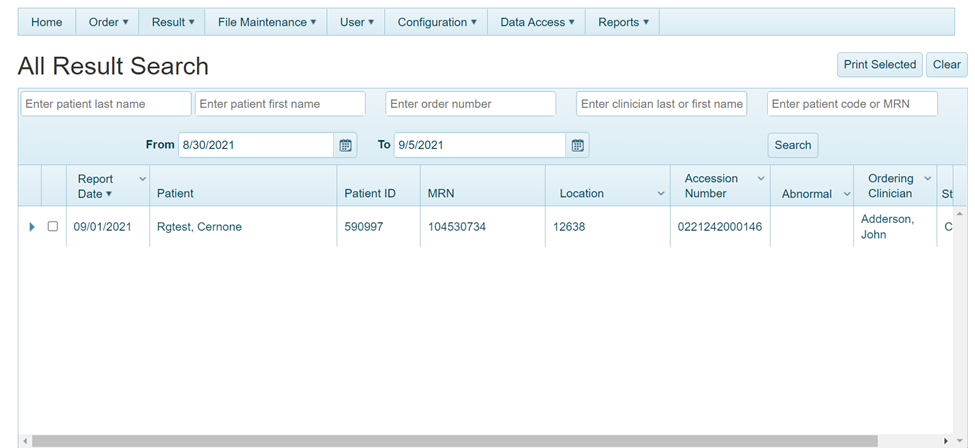Open the Location column menu chevron
This screenshot has width=975, height=448.
pos(661,194)
